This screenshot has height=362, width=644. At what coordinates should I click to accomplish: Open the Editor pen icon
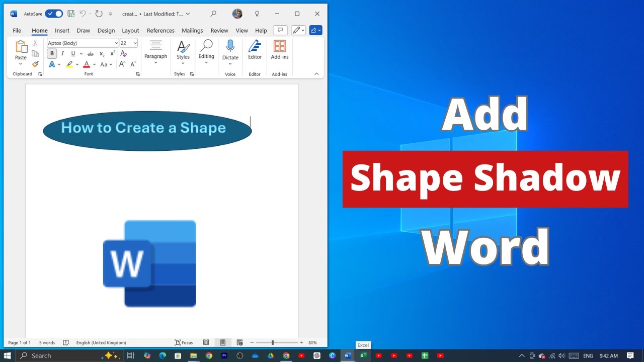coord(255,46)
